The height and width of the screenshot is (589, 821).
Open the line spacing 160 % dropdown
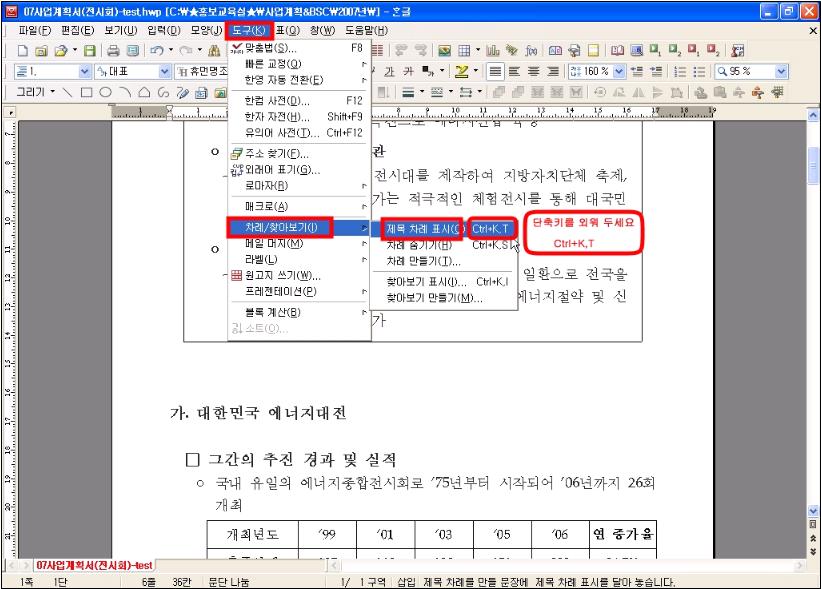click(x=619, y=71)
